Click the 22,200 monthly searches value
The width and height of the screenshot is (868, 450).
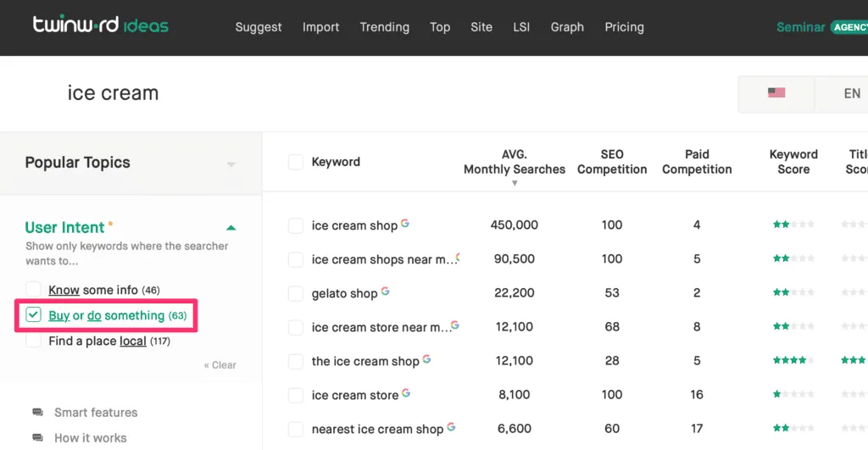pyautogui.click(x=515, y=293)
